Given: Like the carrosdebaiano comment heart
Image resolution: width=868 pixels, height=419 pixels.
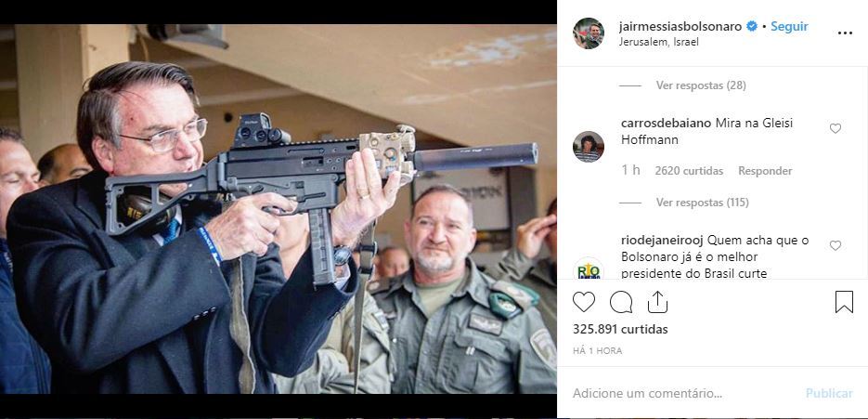Looking at the screenshot, I should click(x=836, y=128).
